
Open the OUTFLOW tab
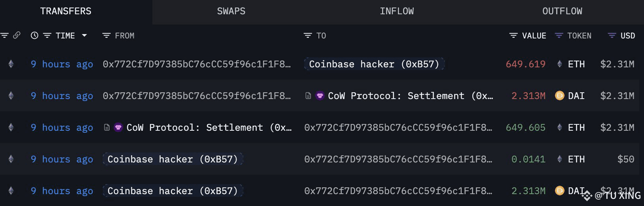562,11
